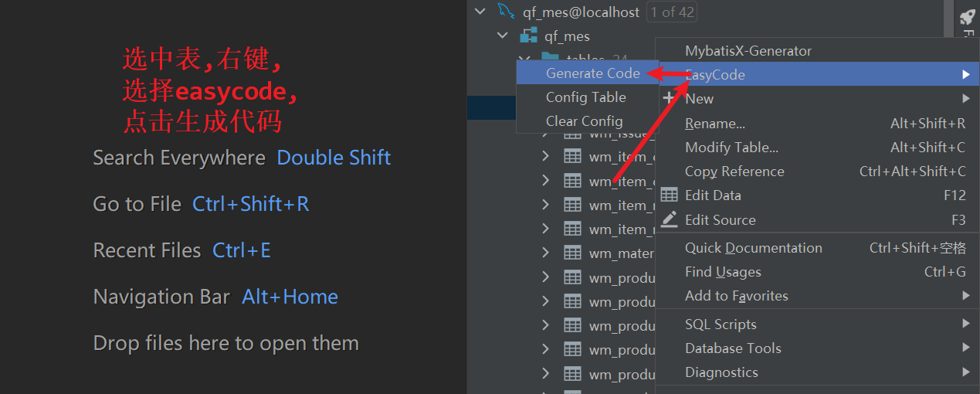Collapse the qf_mes schema node

503,36
